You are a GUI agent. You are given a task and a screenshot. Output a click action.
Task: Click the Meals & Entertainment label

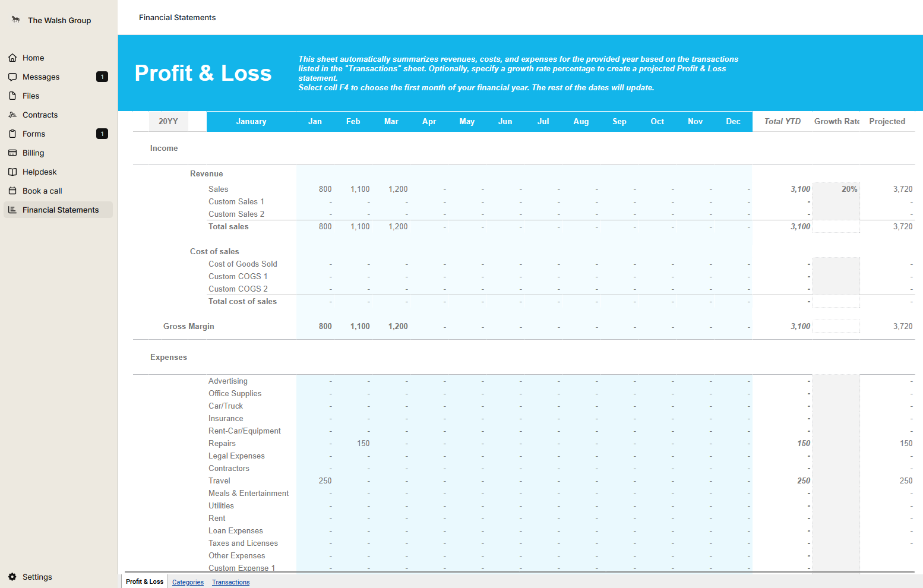pyautogui.click(x=249, y=493)
